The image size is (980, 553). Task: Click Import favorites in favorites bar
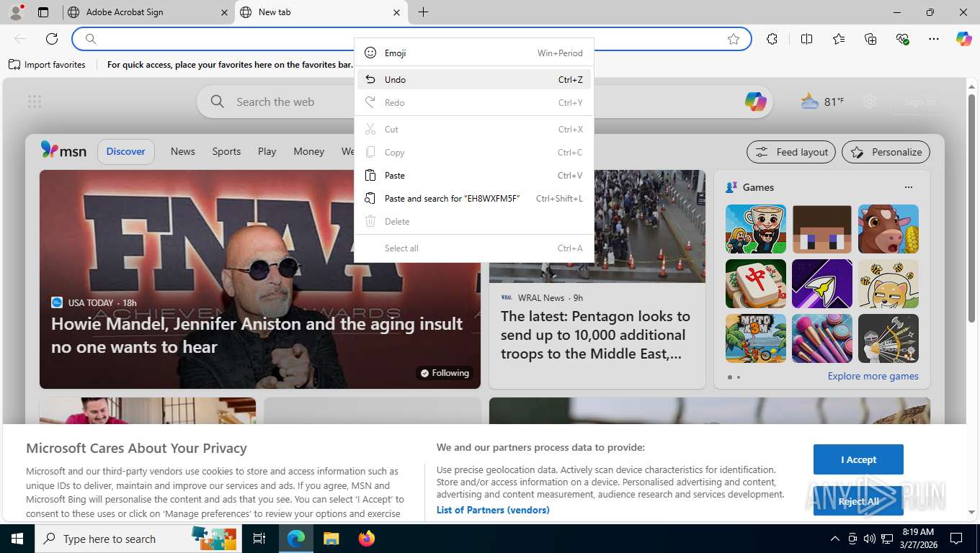tap(48, 64)
